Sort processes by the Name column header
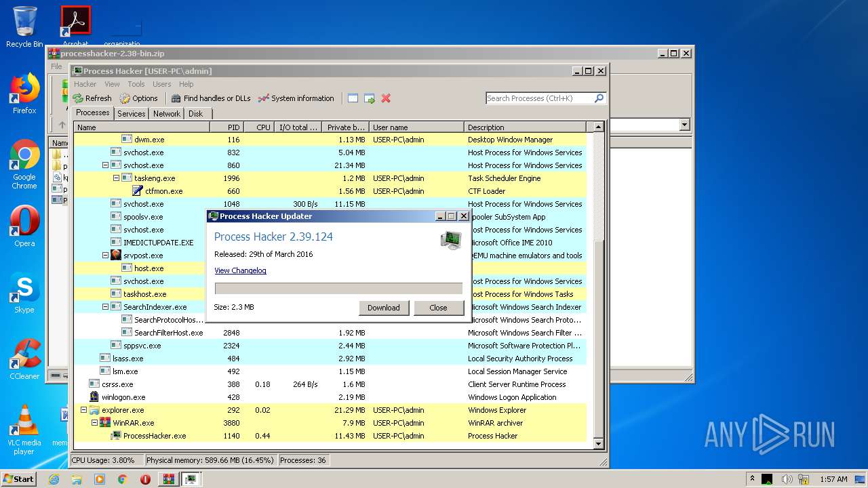Image resolution: width=868 pixels, height=488 pixels. click(142, 127)
